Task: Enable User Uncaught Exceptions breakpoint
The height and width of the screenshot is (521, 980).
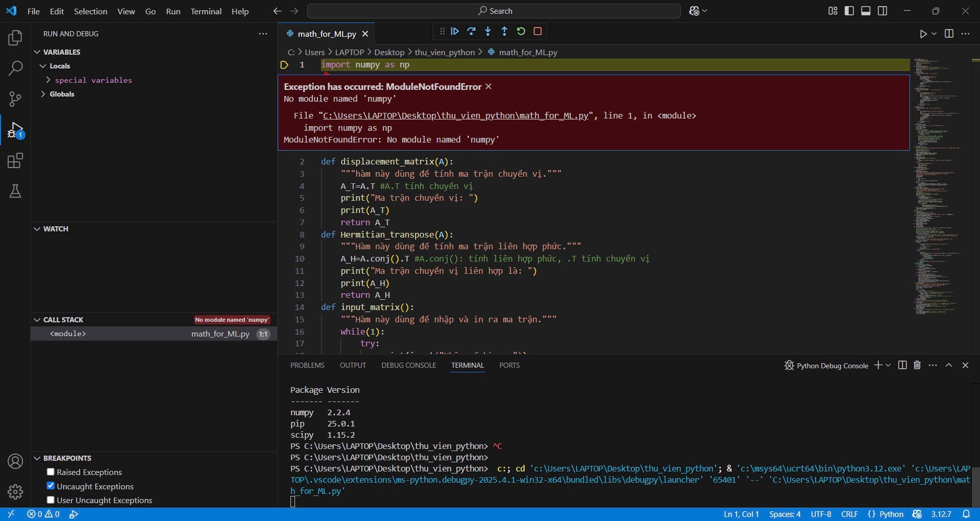Action: (x=51, y=500)
